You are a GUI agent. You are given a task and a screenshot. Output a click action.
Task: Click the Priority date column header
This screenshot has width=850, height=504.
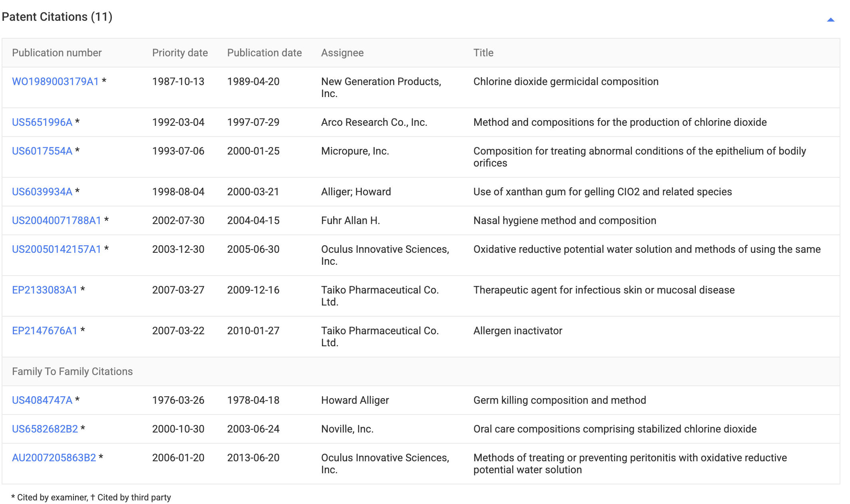point(180,53)
